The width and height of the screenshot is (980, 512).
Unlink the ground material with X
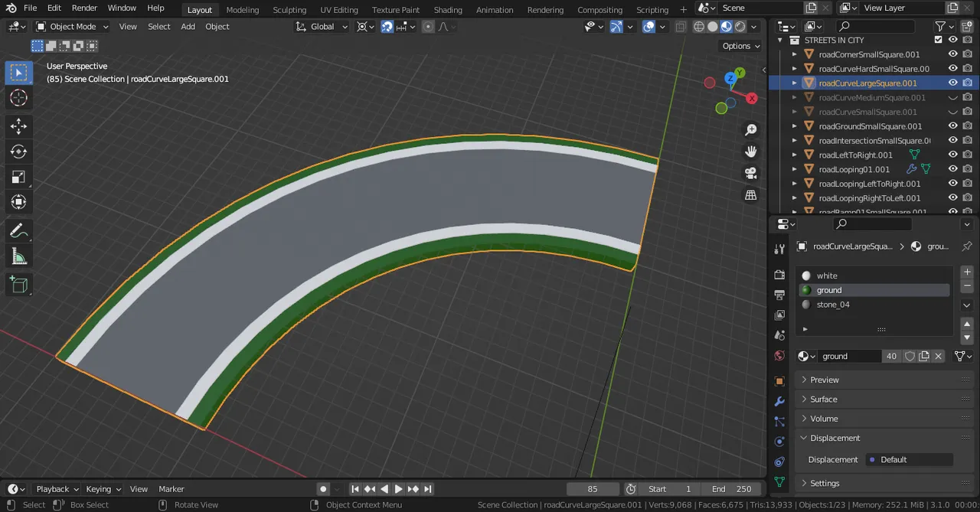[x=939, y=356]
